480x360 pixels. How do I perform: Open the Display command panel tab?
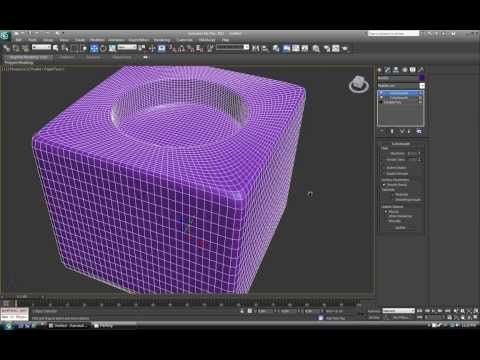[x=413, y=69]
